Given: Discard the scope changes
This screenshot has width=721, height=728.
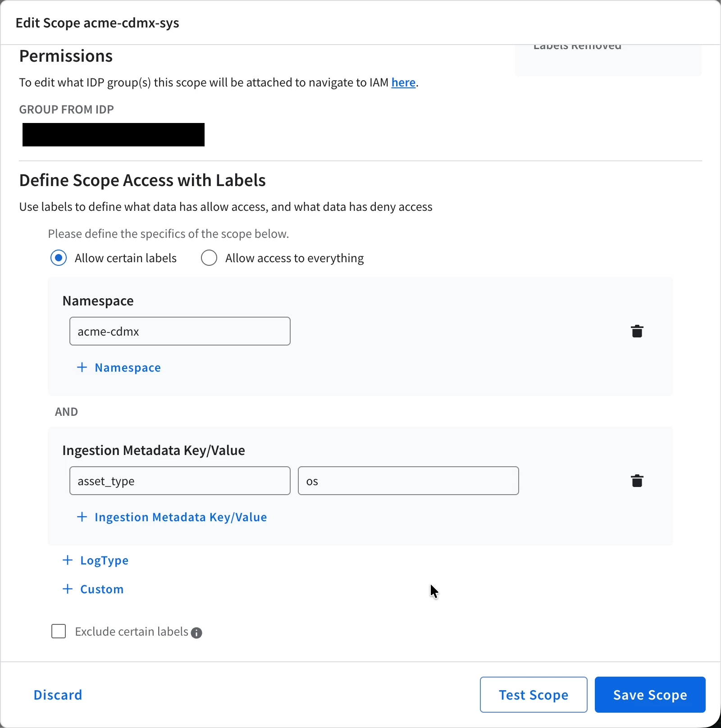Looking at the screenshot, I should pos(58,695).
